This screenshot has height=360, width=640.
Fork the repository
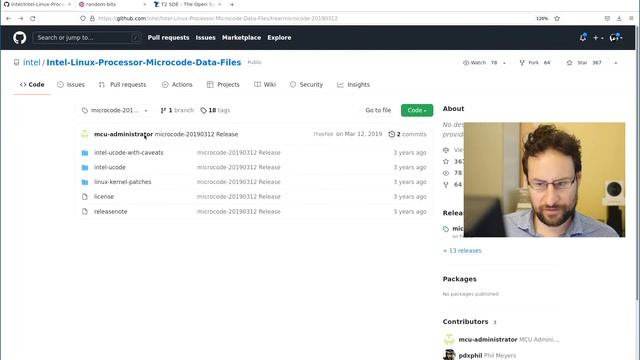[535, 63]
